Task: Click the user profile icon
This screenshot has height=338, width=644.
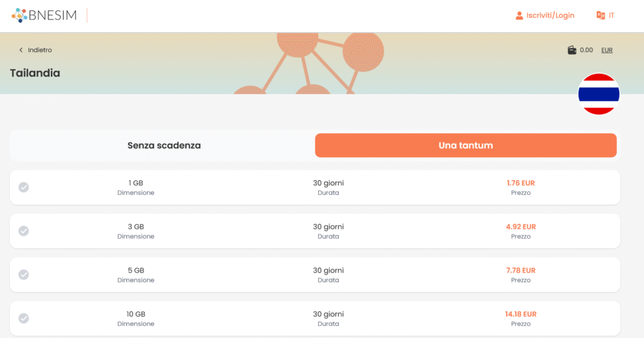Action: pyautogui.click(x=519, y=15)
